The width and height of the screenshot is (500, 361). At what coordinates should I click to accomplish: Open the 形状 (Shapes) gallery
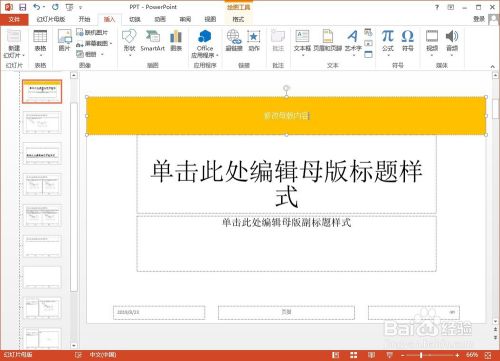129,42
